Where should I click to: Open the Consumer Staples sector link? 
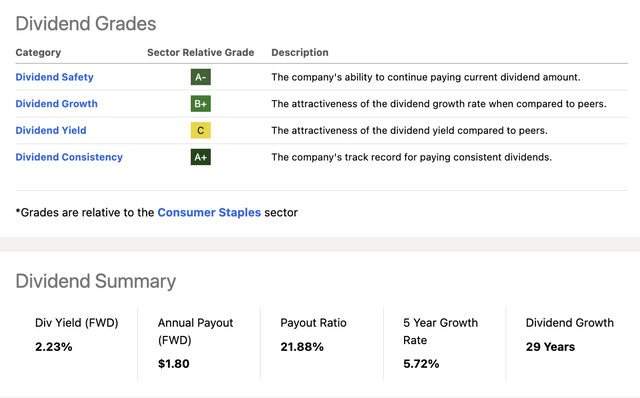[x=209, y=213]
